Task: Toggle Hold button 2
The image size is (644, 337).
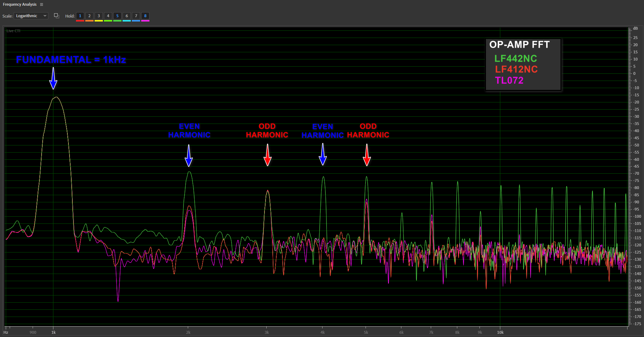Action: (89, 16)
